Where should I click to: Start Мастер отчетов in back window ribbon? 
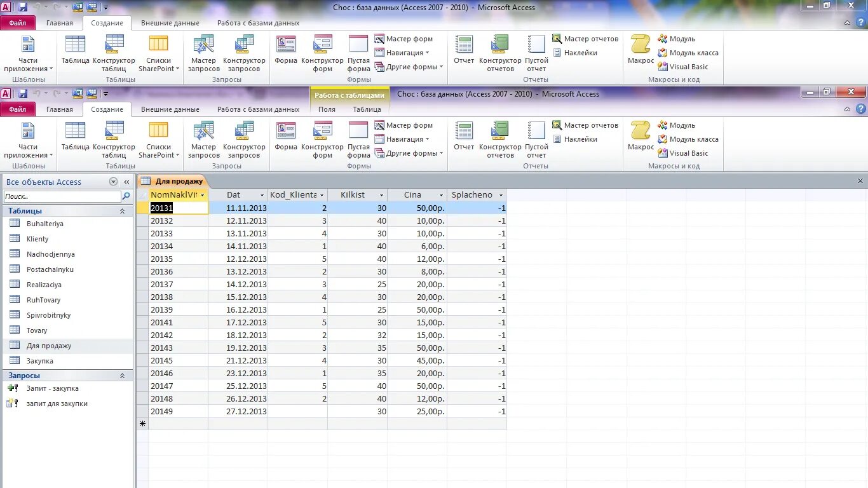pyautogui.click(x=585, y=39)
